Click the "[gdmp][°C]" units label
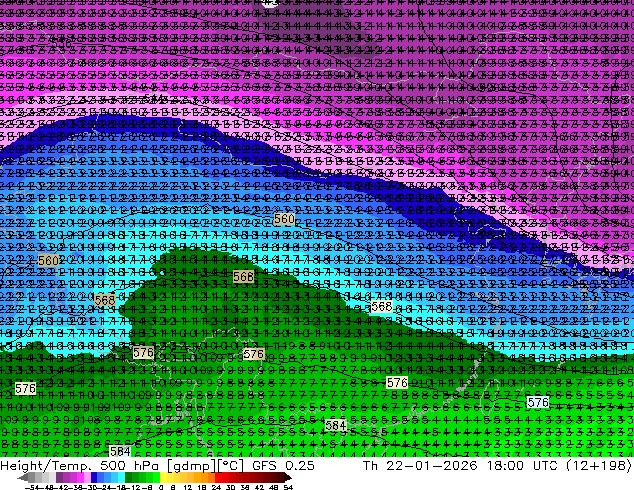 click(x=204, y=465)
